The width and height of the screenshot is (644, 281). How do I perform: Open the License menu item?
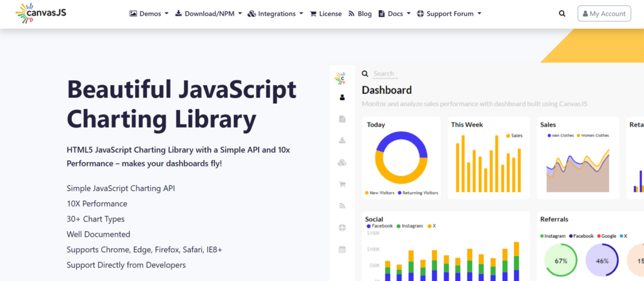[x=326, y=14]
